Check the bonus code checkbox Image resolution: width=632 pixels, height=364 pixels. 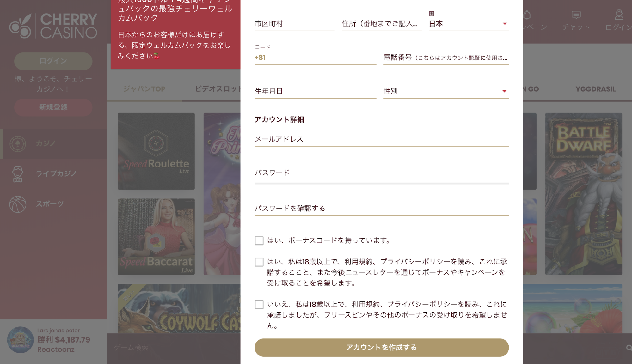click(259, 241)
